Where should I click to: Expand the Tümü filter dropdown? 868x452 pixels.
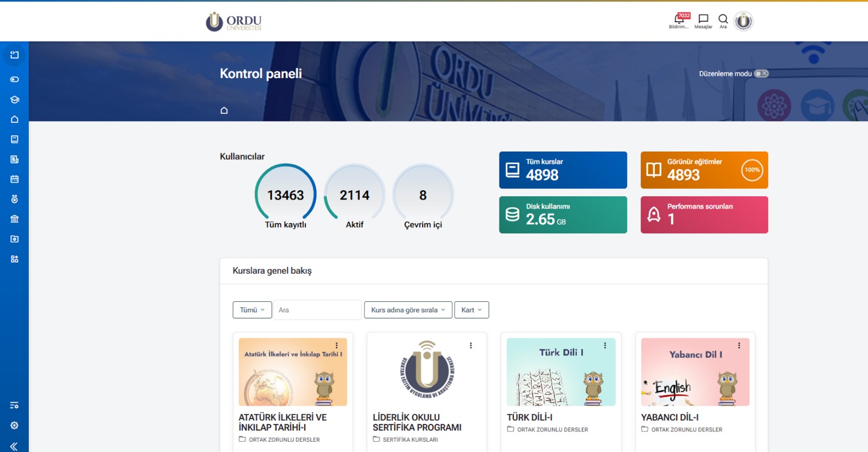click(x=252, y=310)
